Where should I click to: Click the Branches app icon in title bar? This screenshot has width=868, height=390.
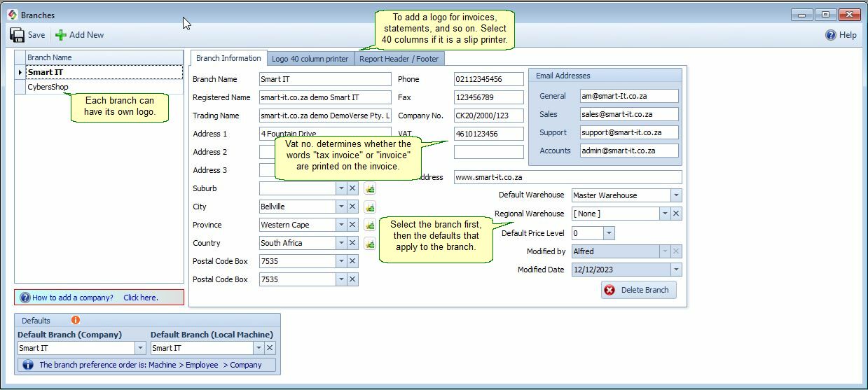12,15
